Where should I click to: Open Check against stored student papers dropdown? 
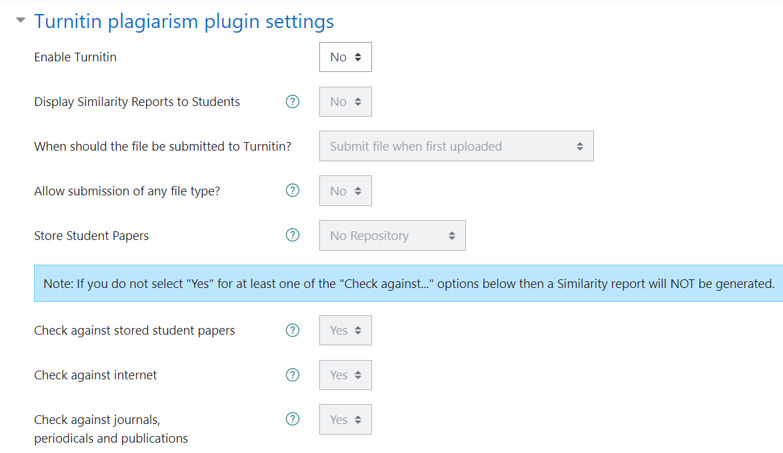coord(345,330)
